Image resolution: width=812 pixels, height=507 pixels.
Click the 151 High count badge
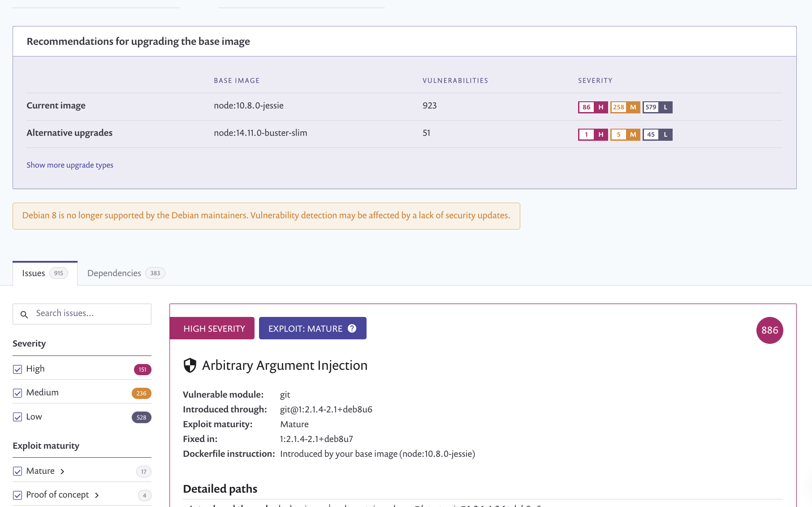pyautogui.click(x=143, y=369)
